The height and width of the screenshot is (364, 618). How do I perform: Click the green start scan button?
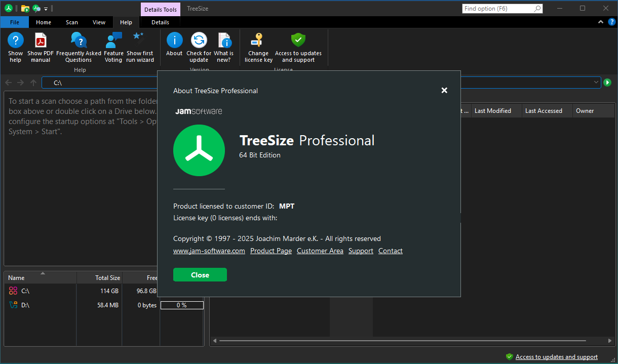tap(607, 83)
